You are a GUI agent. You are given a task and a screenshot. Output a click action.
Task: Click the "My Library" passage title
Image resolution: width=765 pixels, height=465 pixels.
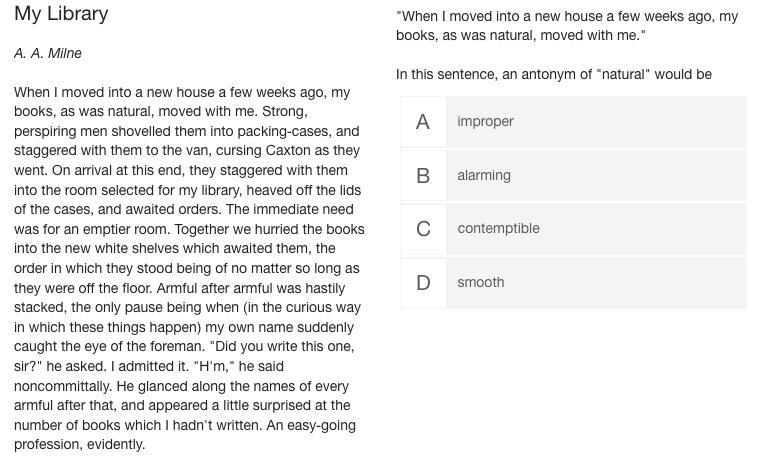(61, 14)
